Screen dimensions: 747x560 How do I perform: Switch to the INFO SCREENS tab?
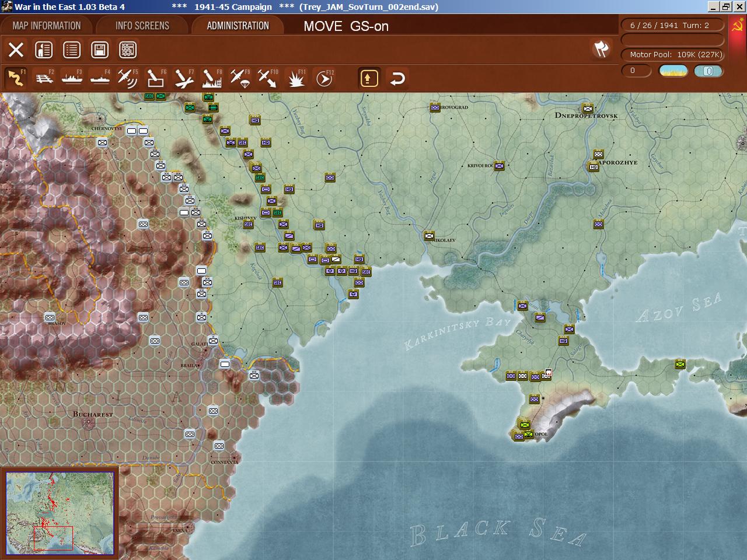pos(142,26)
